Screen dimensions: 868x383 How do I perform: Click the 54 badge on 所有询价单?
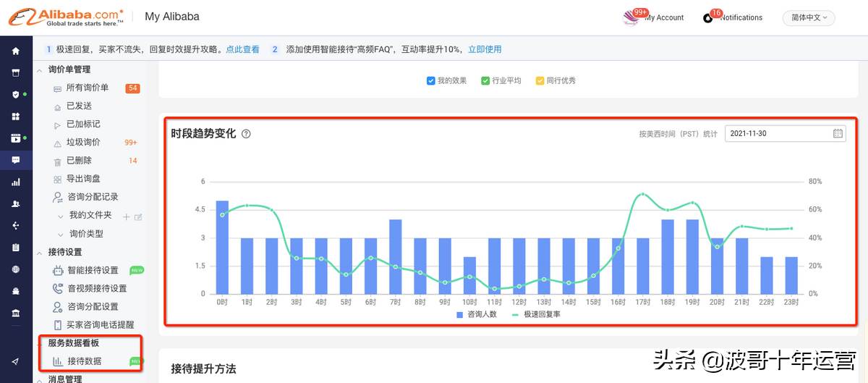click(x=132, y=88)
